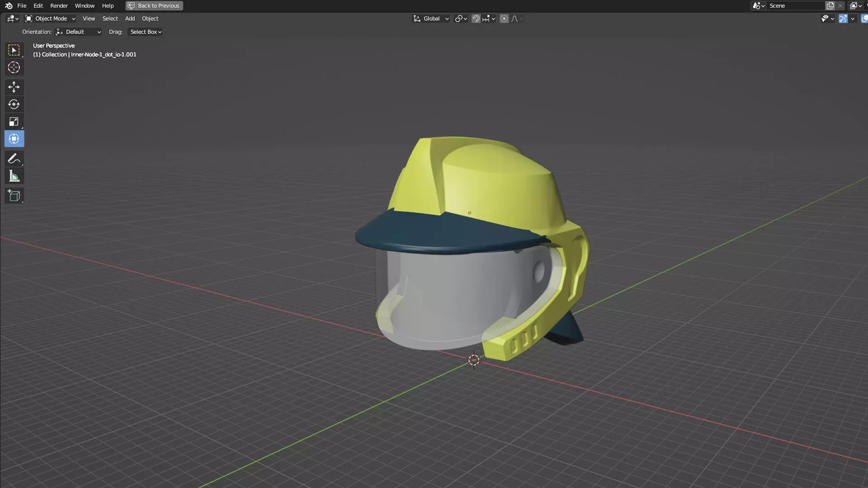This screenshot has height=488, width=868.
Task: Click new scene button beside Scene field
Action: tap(830, 6)
